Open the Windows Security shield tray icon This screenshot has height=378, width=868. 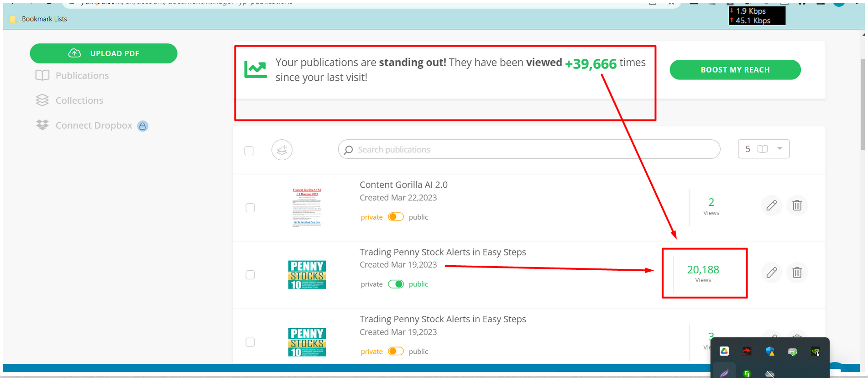click(x=770, y=351)
